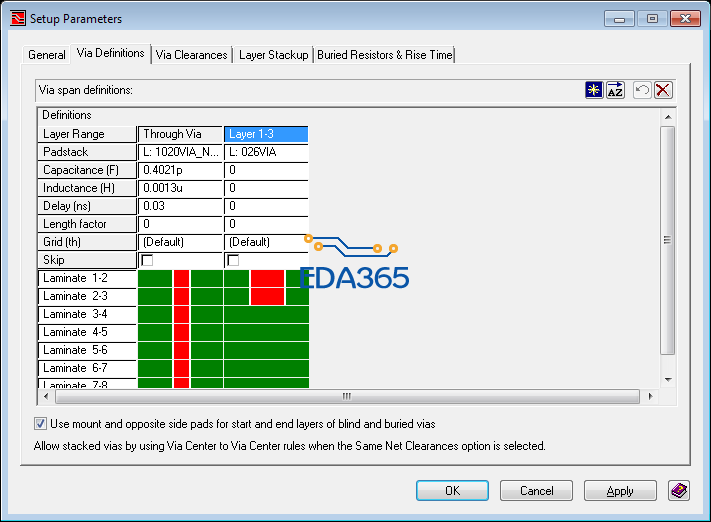Click the Cancel button

click(536, 491)
